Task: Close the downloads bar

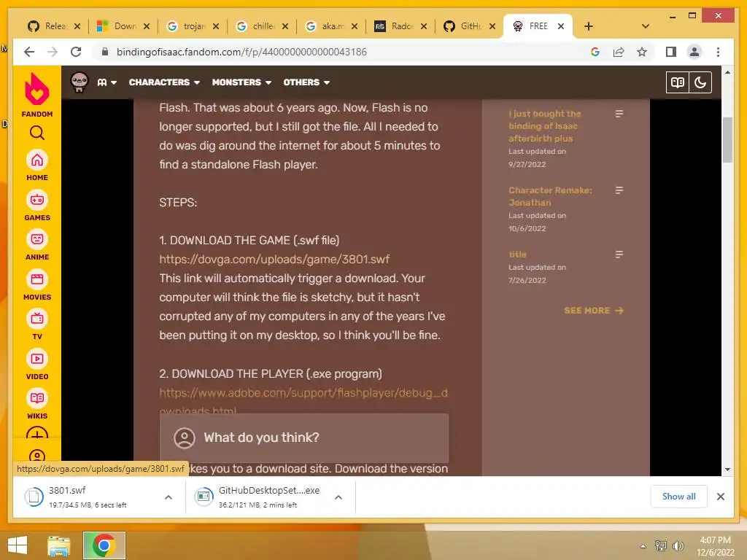Action: [x=720, y=497]
